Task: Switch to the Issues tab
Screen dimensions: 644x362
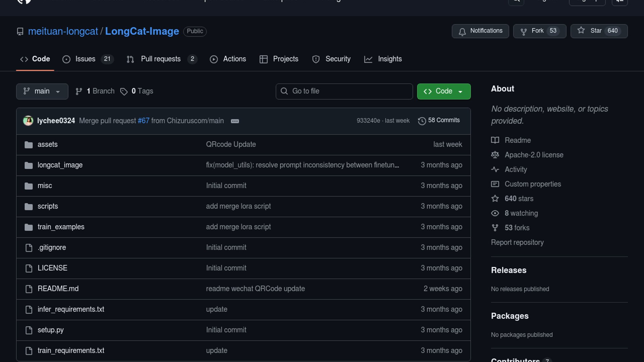Action: pos(85,59)
